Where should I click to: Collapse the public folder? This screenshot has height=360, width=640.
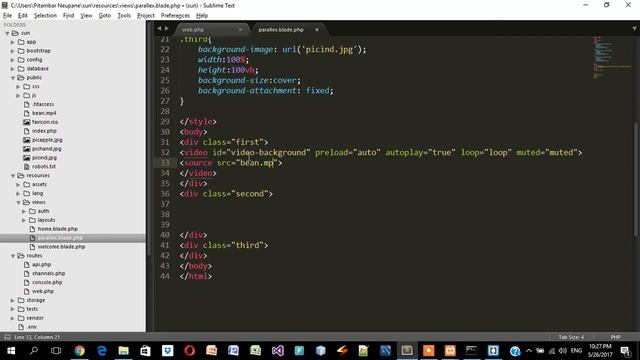tap(13, 78)
